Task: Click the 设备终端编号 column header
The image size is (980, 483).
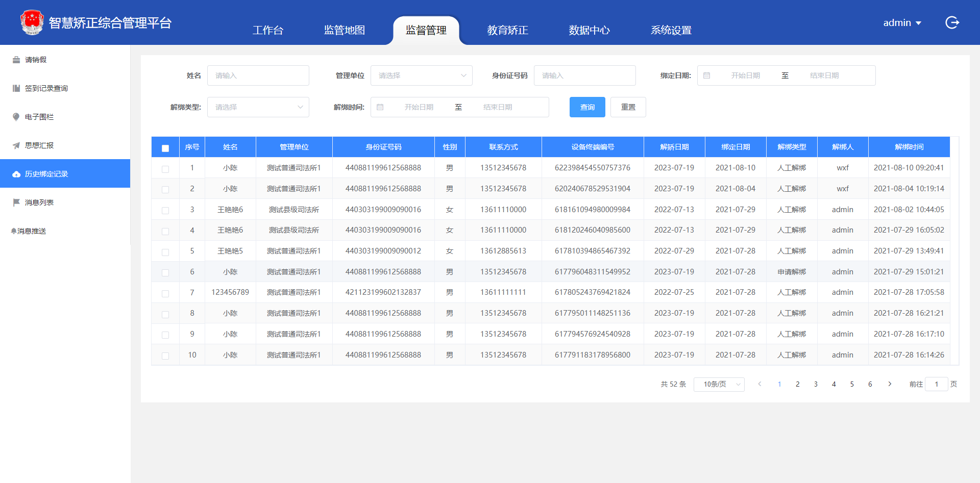Action: click(593, 147)
